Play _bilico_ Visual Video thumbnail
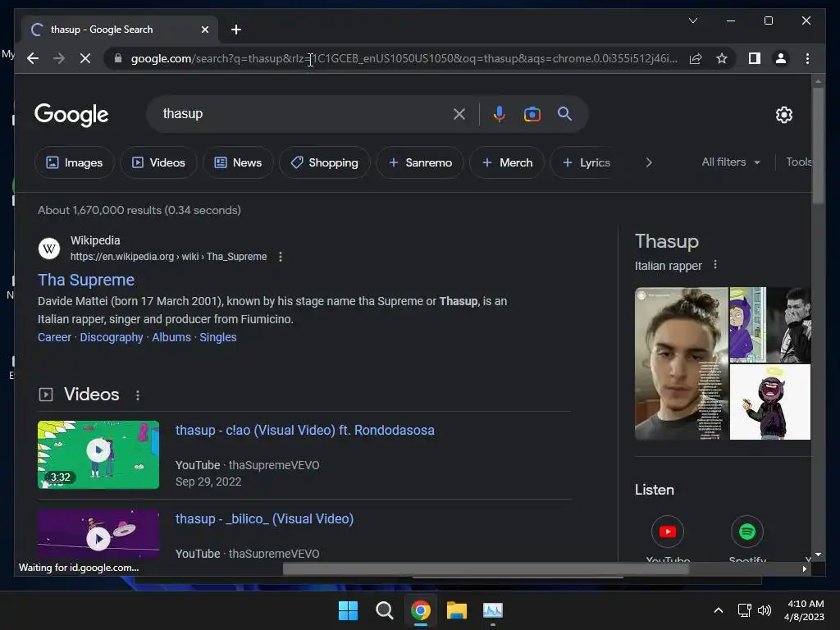The height and width of the screenshot is (630, 840). 98,534
